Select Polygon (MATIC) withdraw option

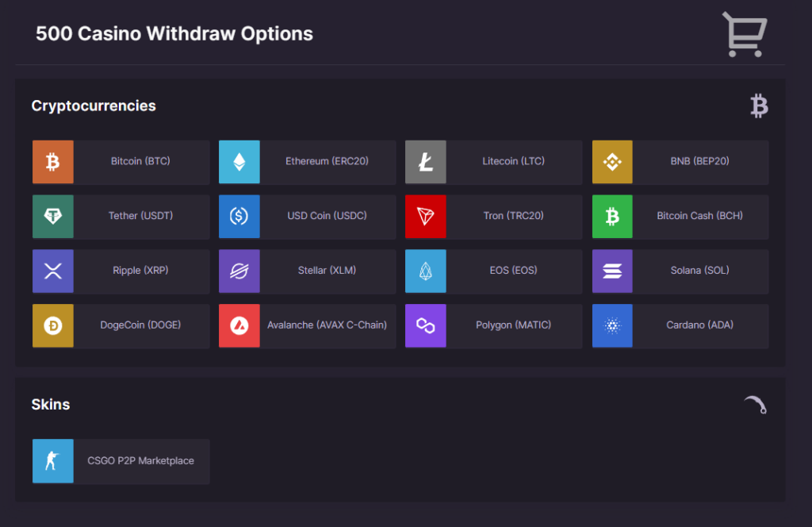pos(513,325)
